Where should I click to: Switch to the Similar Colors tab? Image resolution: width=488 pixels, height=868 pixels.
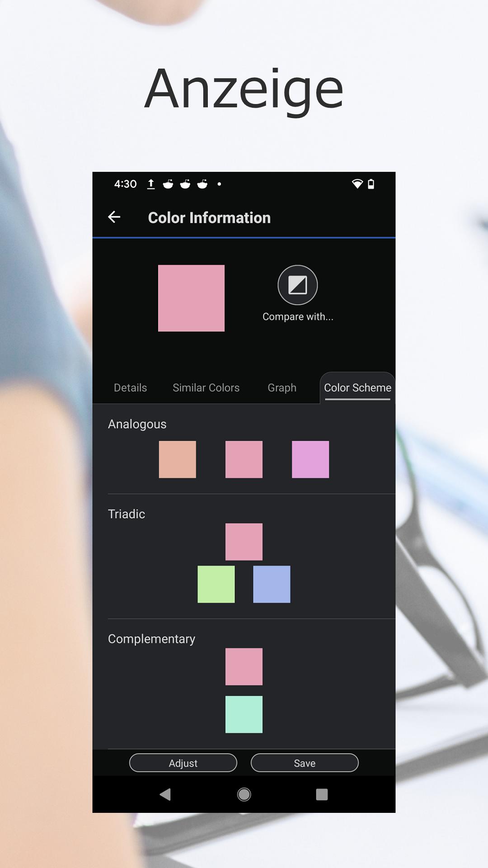tap(206, 388)
